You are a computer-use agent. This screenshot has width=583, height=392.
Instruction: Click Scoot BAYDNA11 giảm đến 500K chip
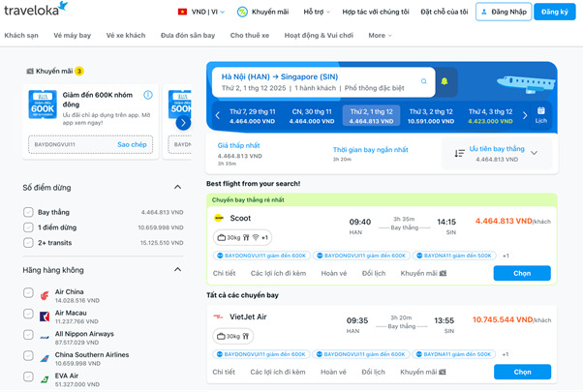[x=454, y=256]
